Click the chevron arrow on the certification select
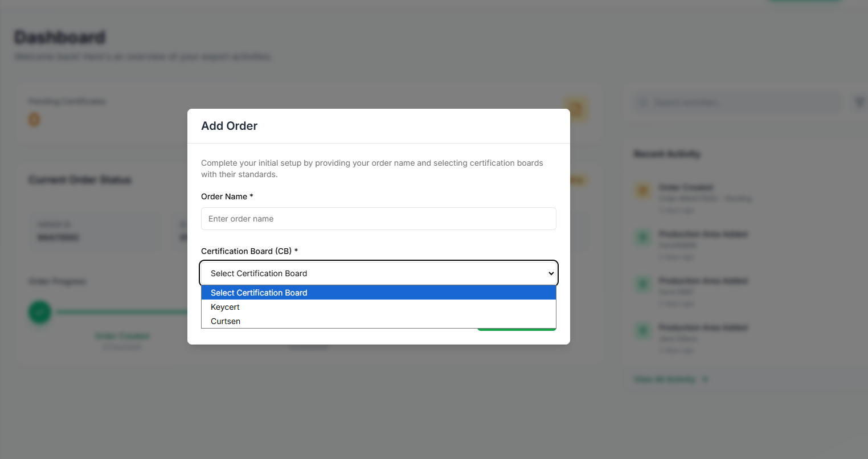 click(551, 273)
